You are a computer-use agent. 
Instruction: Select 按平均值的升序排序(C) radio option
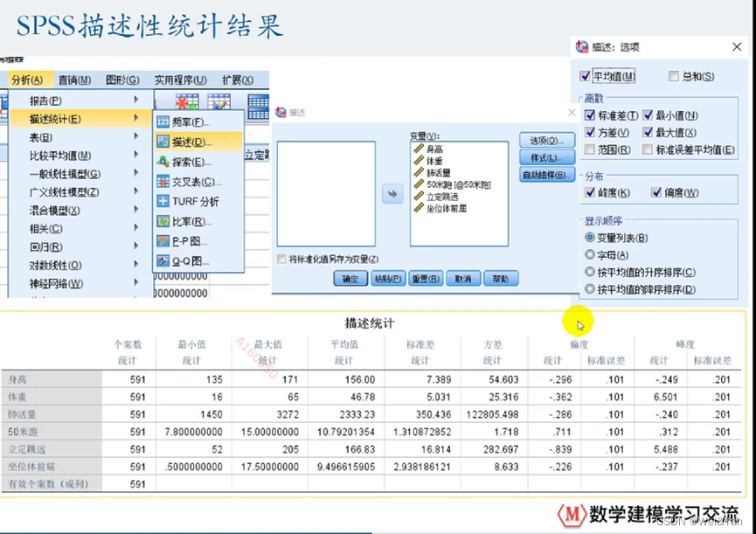590,272
